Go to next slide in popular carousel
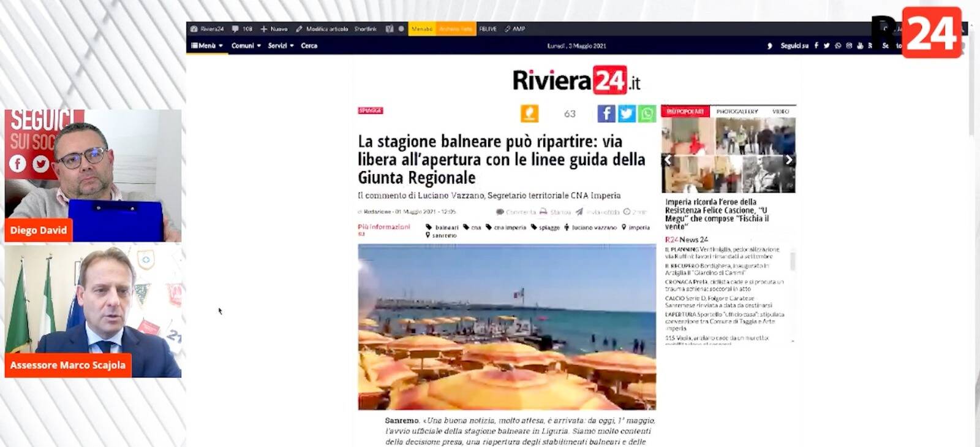This screenshot has height=447, width=980. point(790,160)
